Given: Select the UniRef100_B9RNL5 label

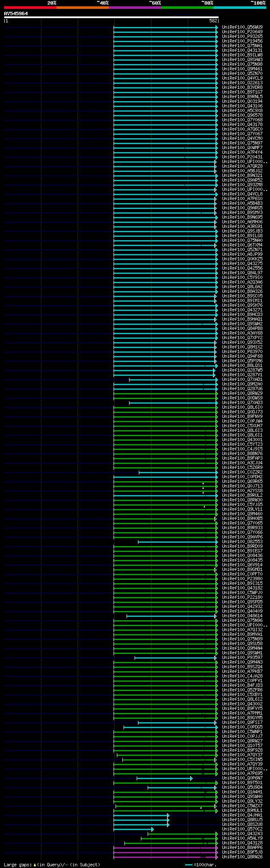Looking at the screenshot, I should coord(242,96).
